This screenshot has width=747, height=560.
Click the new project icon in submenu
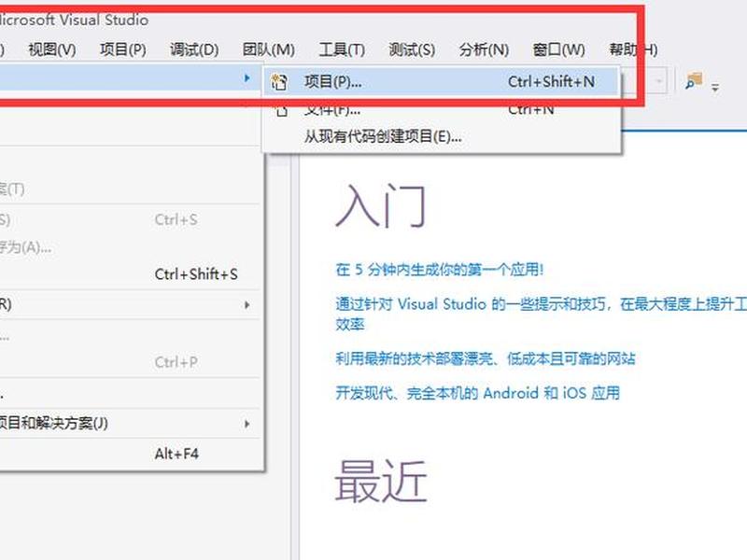pyautogui.click(x=279, y=82)
